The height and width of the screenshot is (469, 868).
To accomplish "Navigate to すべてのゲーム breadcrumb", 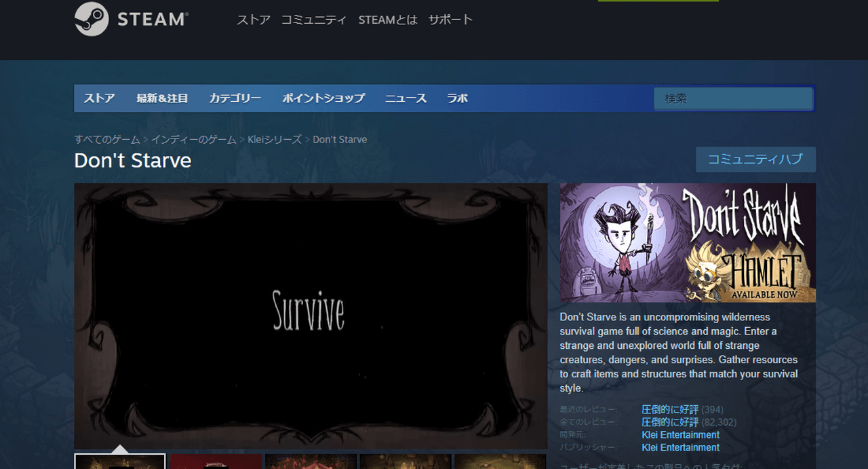I will (x=106, y=139).
